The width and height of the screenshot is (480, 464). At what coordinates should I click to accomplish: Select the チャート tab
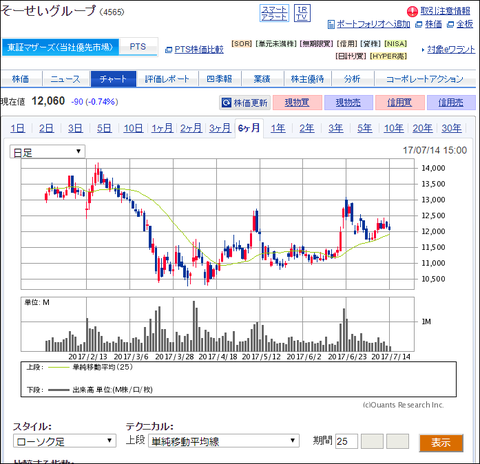click(x=113, y=79)
